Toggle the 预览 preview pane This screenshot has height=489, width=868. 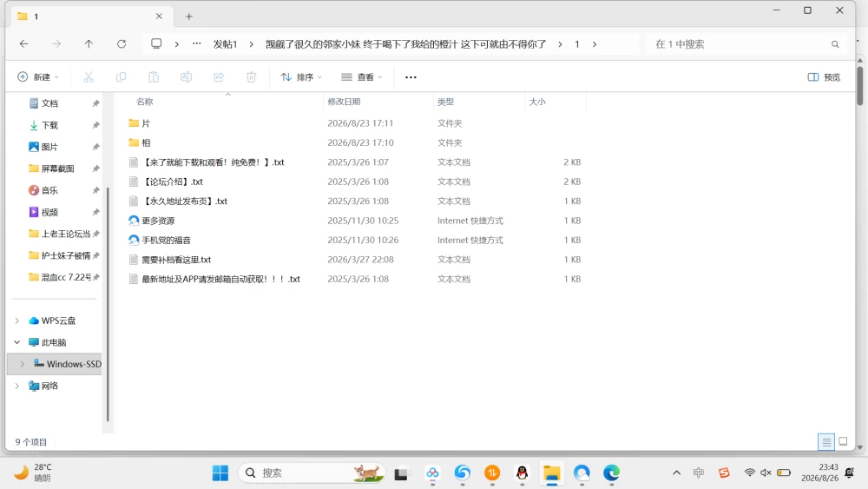825,77
